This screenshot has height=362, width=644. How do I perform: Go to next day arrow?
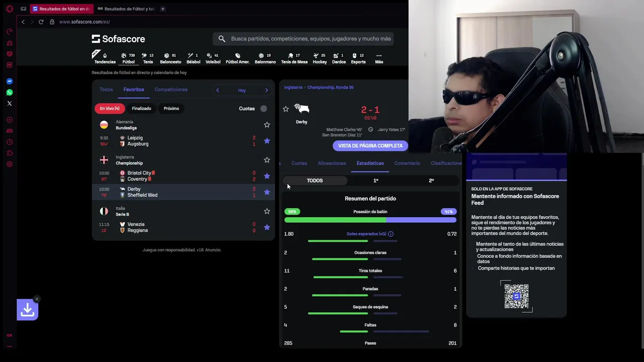tap(267, 90)
